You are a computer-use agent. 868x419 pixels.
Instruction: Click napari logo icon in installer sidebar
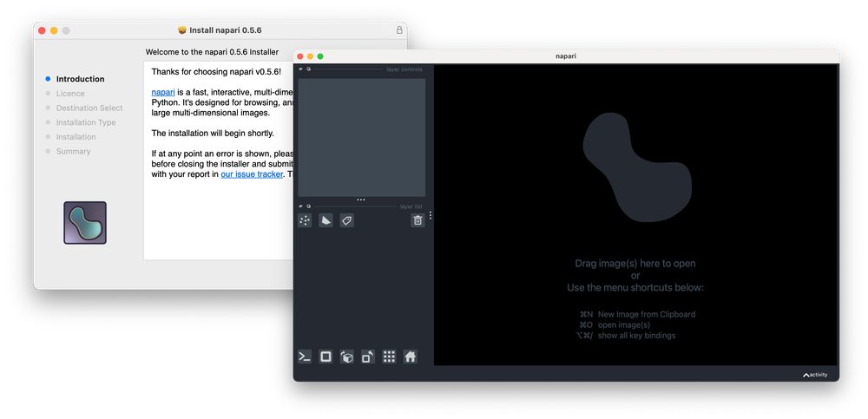(85, 222)
